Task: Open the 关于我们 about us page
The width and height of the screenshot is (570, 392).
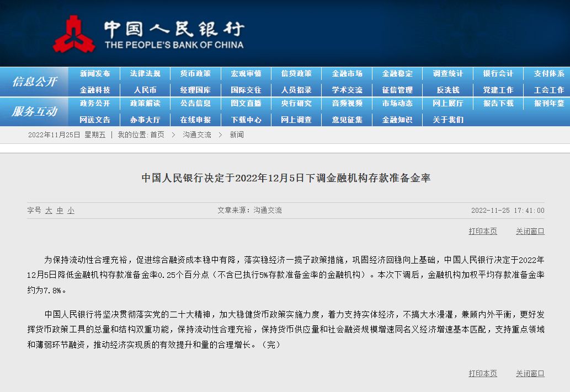Action: pos(447,119)
